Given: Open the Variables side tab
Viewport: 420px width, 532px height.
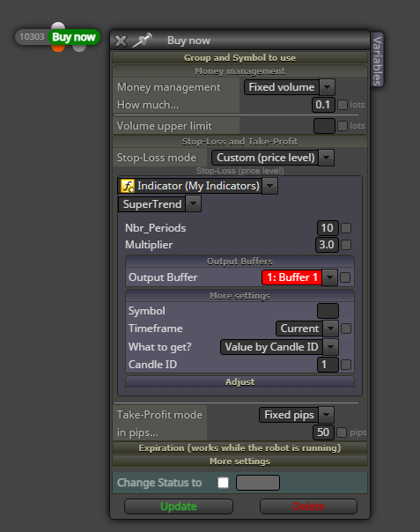Looking at the screenshot, I should [x=377, y=60].
